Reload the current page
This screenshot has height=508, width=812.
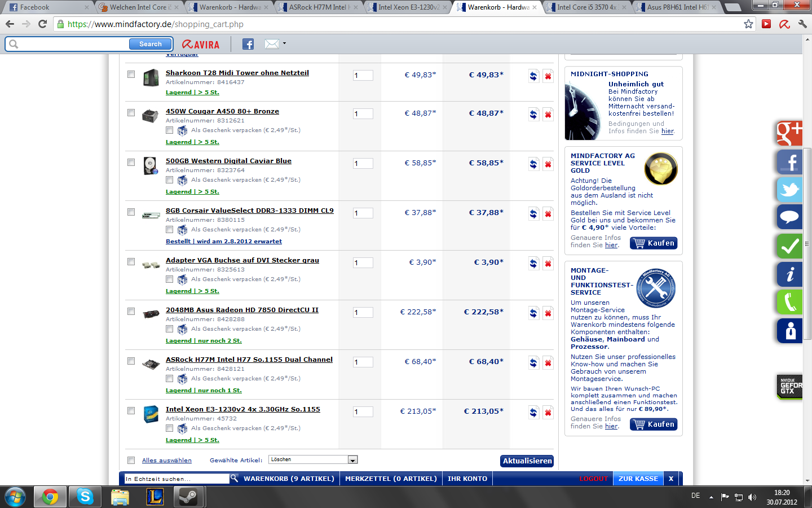pyautogui.click(x=42, y=24)
